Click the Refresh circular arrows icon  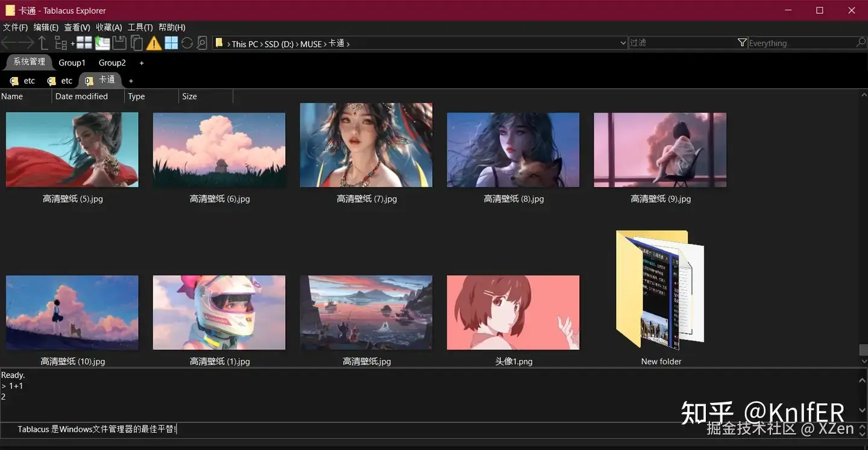[x=187, y=43]
